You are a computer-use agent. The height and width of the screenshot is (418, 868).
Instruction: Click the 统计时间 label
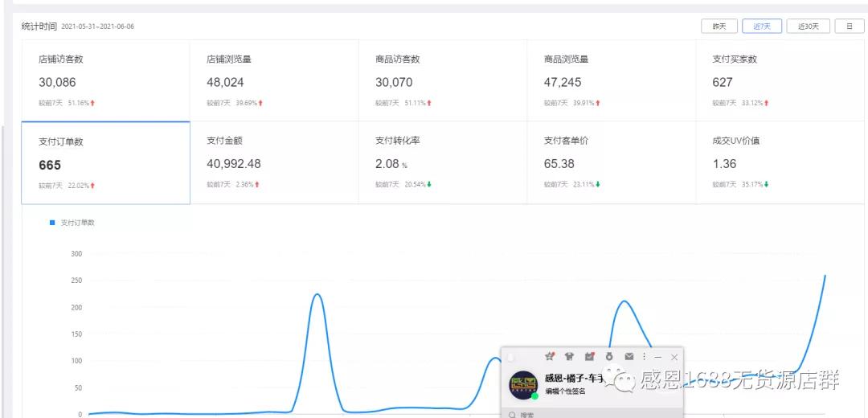[39, 26]
